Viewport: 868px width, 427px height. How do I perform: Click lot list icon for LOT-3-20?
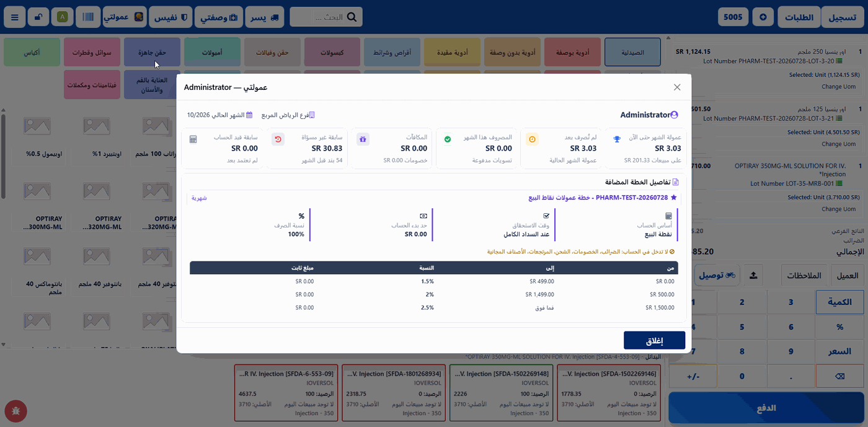click(839, 61)
